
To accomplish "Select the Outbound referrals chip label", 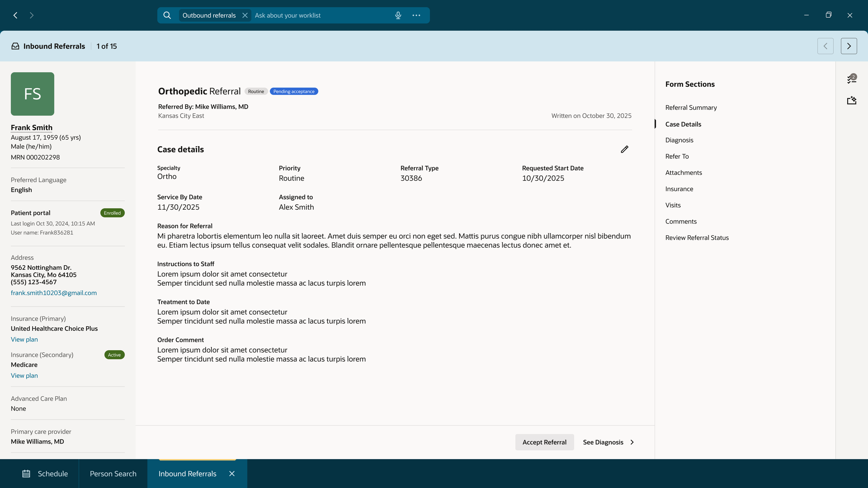I will pos(209,15).
